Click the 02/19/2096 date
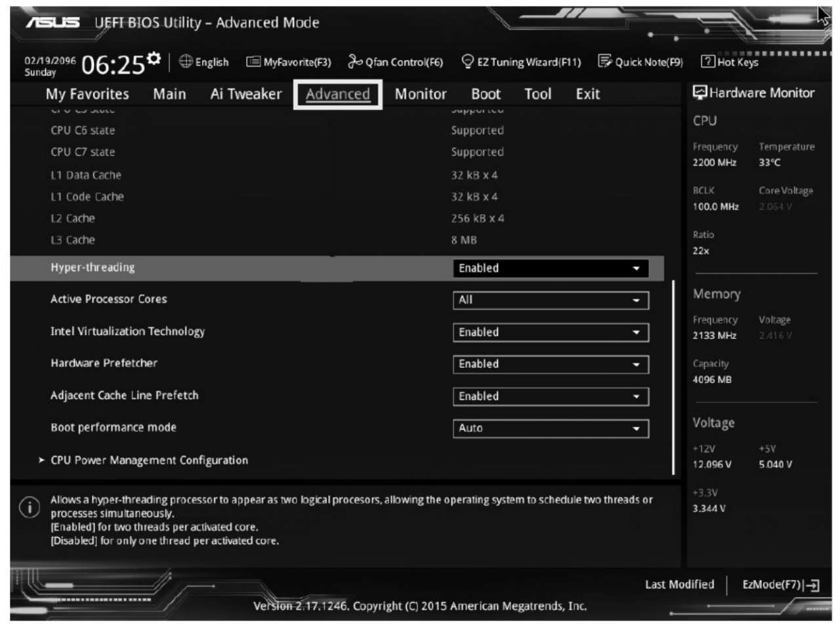This screenshot has height=629, width=840. tap(50, 60)
